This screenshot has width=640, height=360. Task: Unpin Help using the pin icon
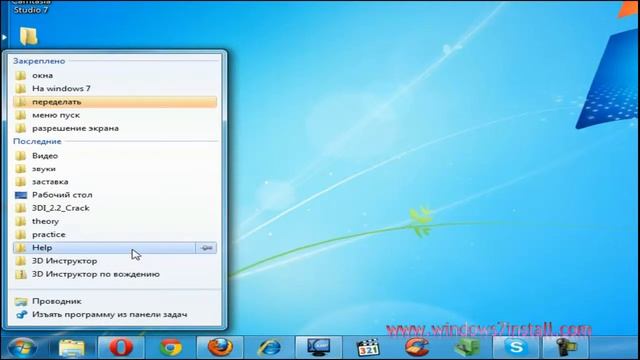tap(207, 248)
